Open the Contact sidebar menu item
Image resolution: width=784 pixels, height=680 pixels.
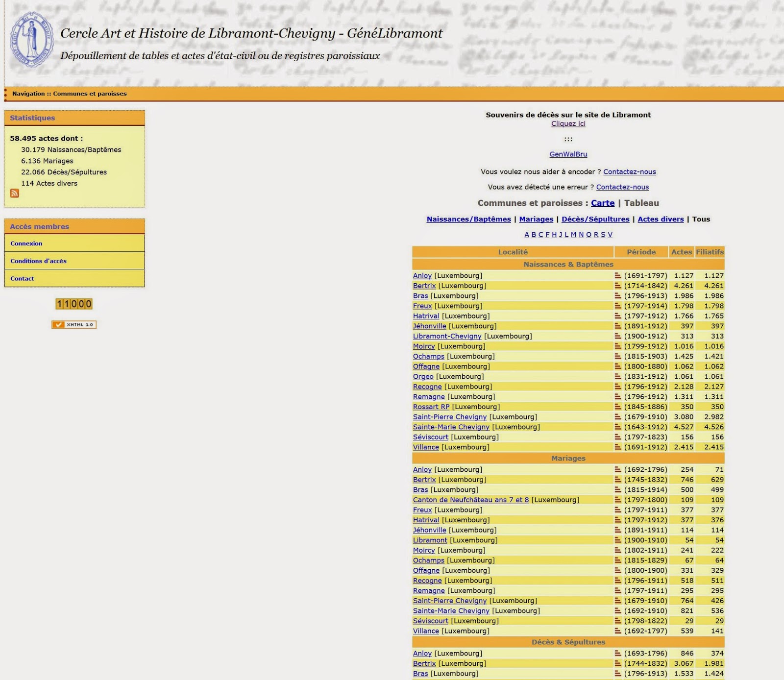click(x=74, y=278)
